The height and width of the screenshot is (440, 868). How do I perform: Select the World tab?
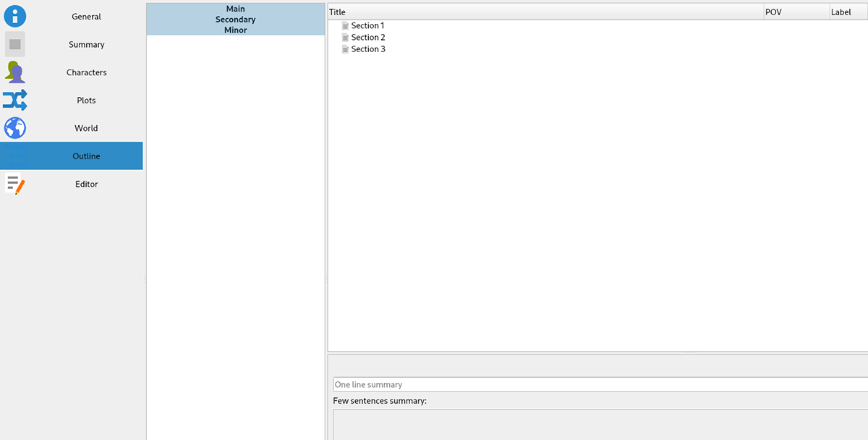tap(72, 128)
